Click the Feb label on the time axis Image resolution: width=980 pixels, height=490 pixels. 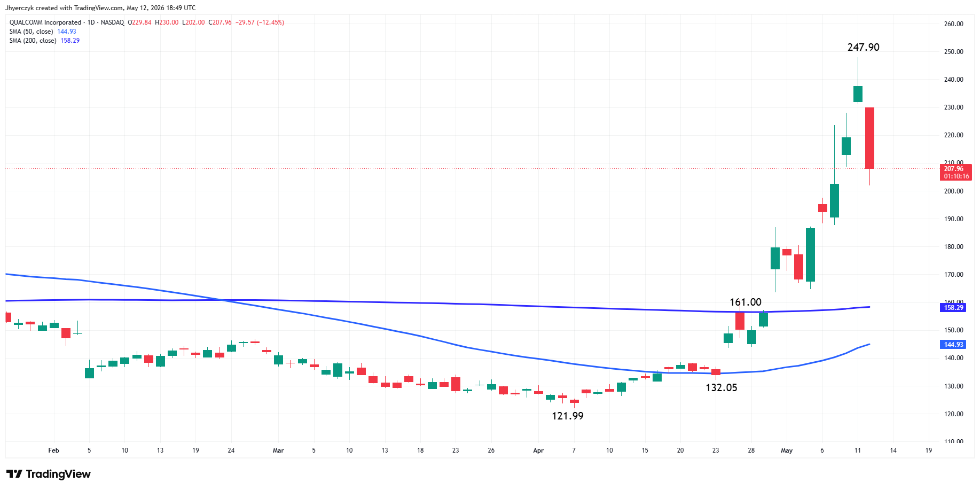point(53,450)
